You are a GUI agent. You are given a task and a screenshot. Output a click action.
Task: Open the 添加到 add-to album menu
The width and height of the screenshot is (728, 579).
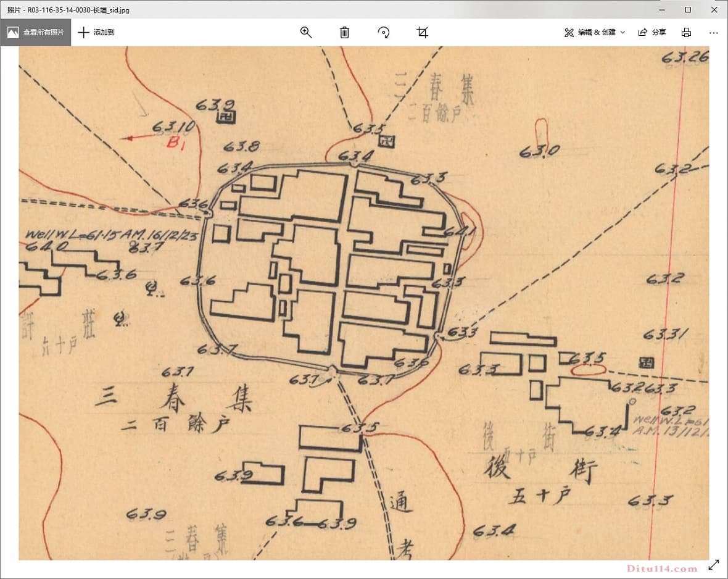(97, 32)
